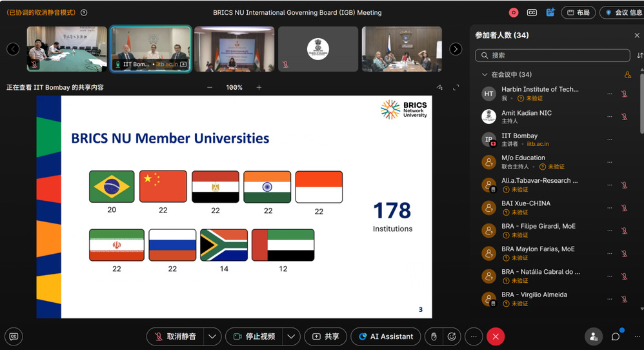Viewport: 644px width, 350px height.
Task: Toggle 取消静音 microphone button
Action: (x=176, y=336)
